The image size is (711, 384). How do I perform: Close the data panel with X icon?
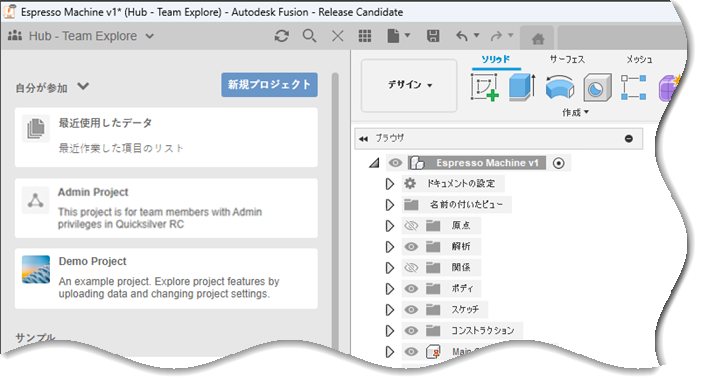coord(337,36)
